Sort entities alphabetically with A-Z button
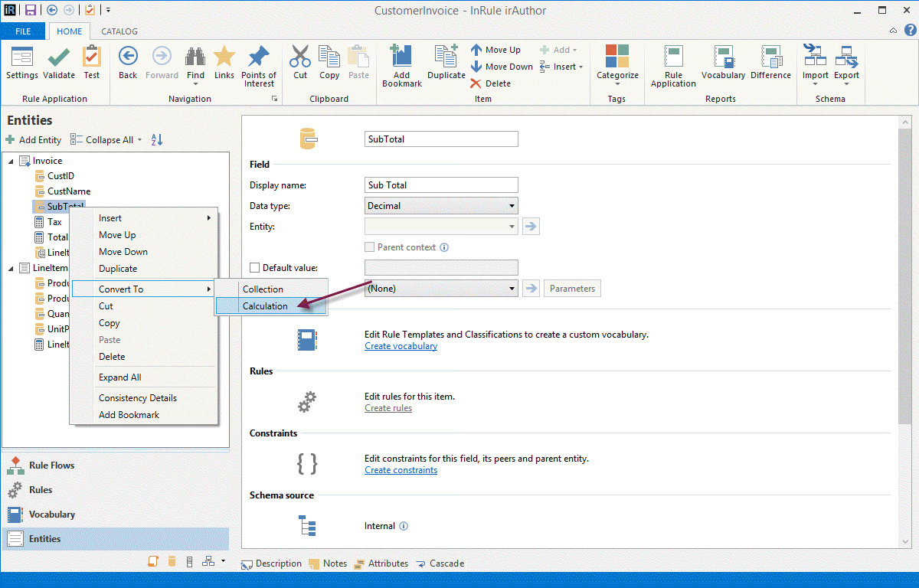919x588 pixels. (157, 140)
